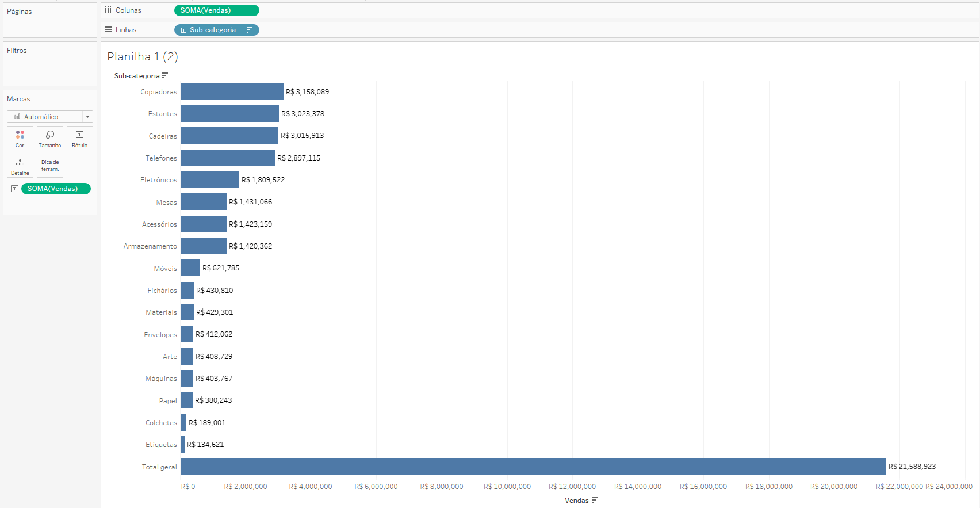This screenshot has width=980, height=508.
Task: Click the R$ 2,897,115 data label
Action: click(299, 158)
